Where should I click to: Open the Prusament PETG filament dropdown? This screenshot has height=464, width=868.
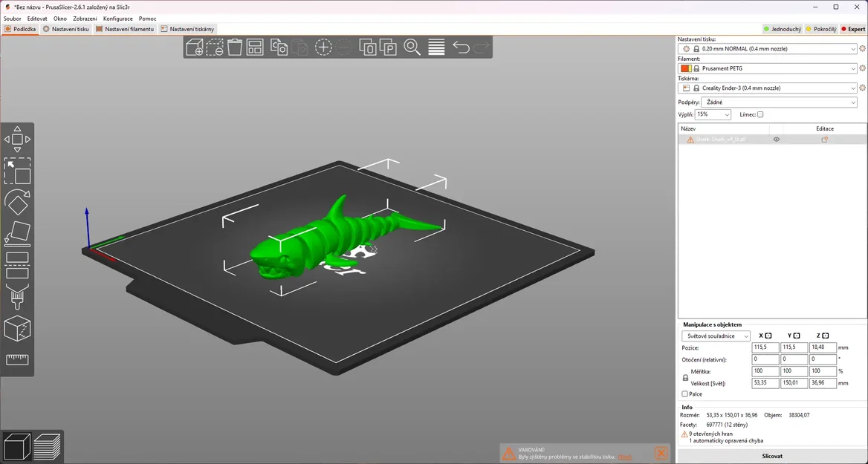768,68
